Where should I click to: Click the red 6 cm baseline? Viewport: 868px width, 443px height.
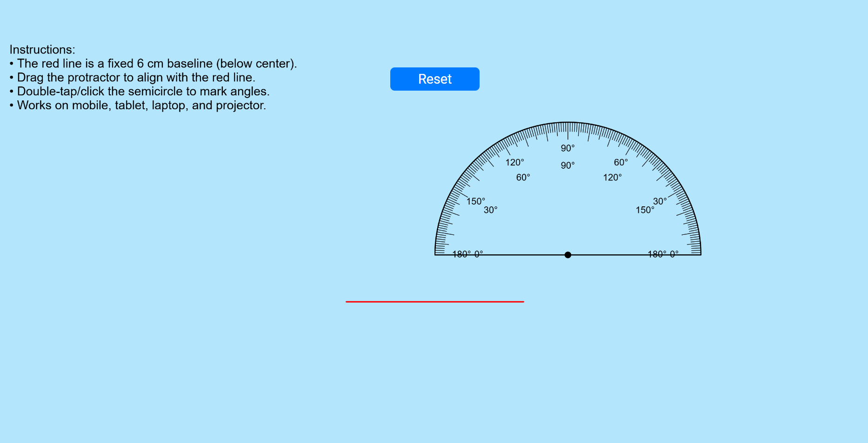pyautogui.click(x=434, y=302)
